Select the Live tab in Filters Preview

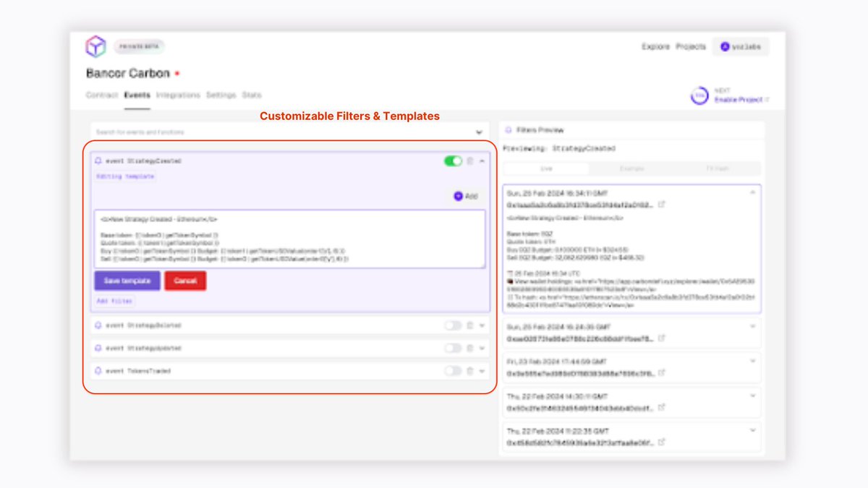click(546, 168)
